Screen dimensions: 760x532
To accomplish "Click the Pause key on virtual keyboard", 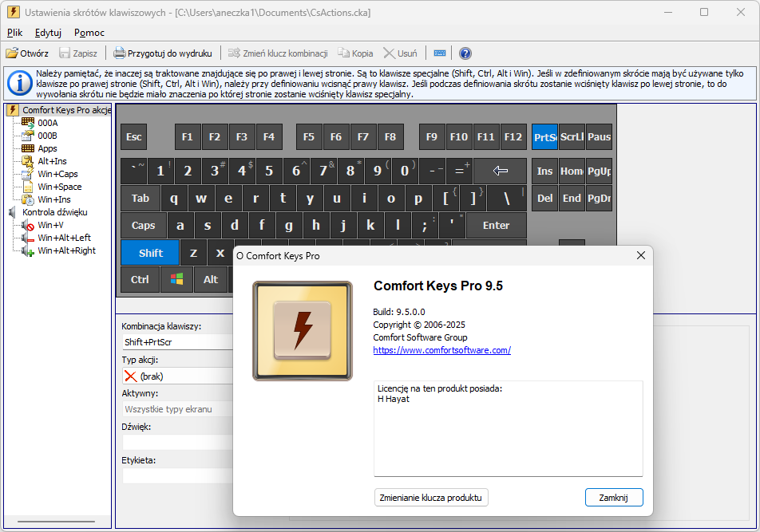I will pyautogui.click(x=599, y=137).
